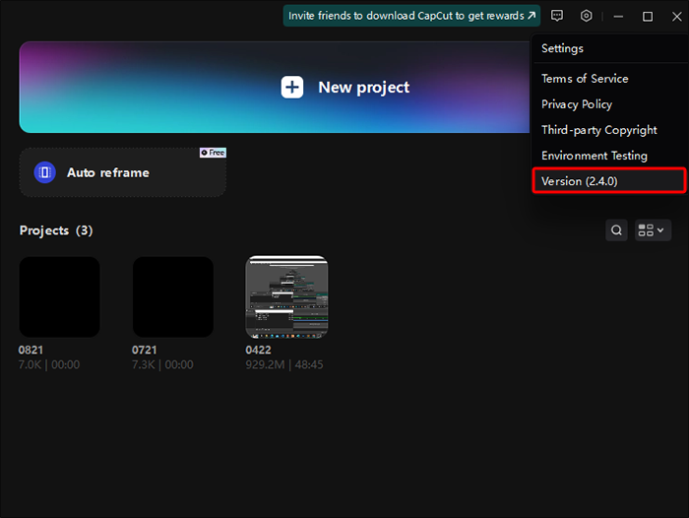Close the CapCut window
The height and width of the screenshot is (518, 689).
point(677,17)
